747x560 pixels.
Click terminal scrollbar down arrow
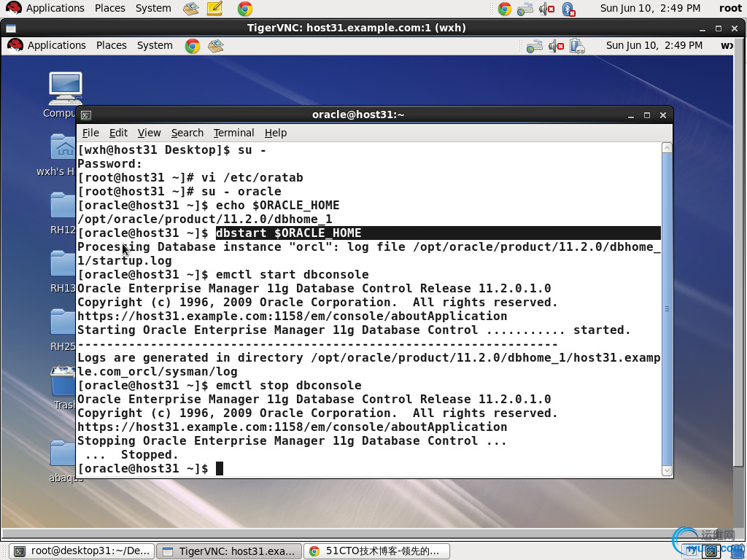click(667, 470)
